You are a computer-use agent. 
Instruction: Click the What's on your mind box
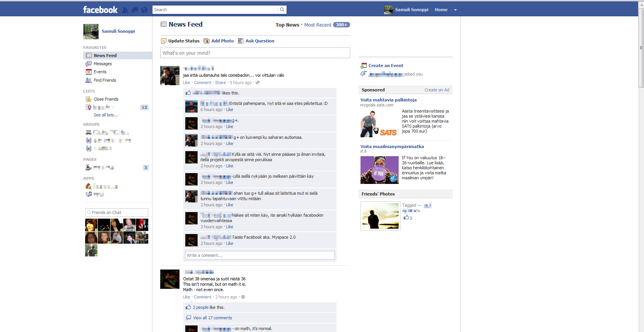(x=255, y=53)
